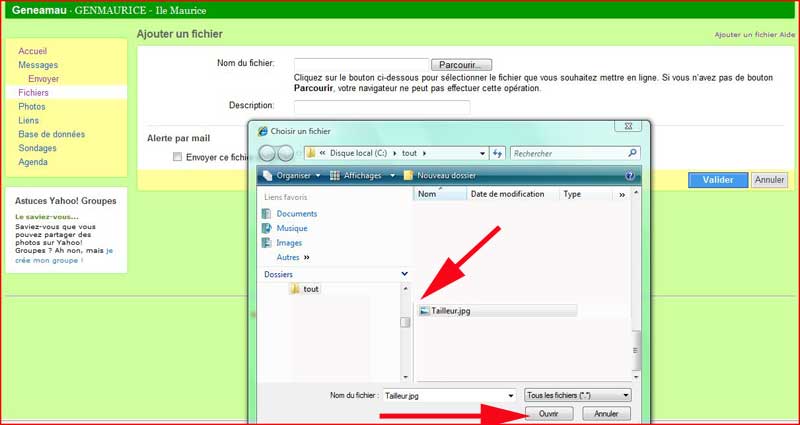Collapse the Dossiers folder pane
Image resolution: width=800 pixels, height=425 pixels.
click(404, 273)
